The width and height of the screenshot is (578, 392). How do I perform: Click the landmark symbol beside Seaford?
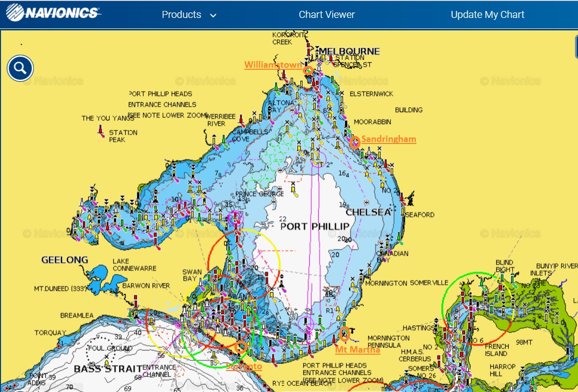point(410,200)
